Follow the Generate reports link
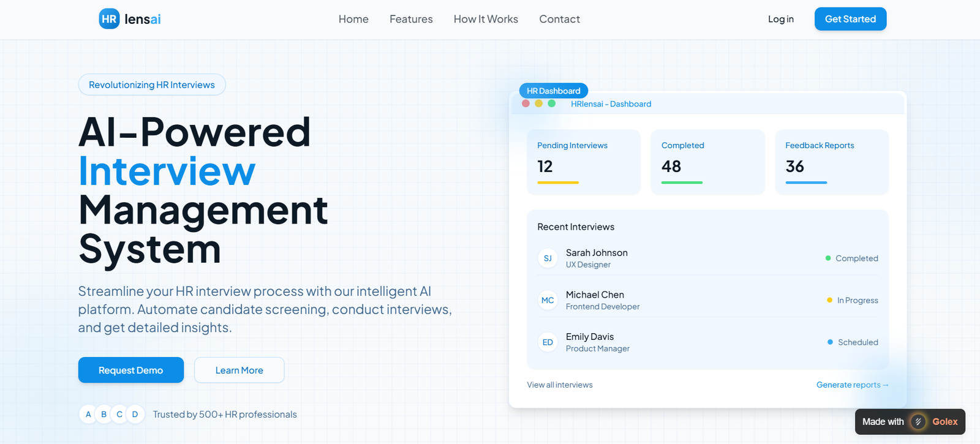The width and height of the screenshot is (980, 444). pos(852,385)
